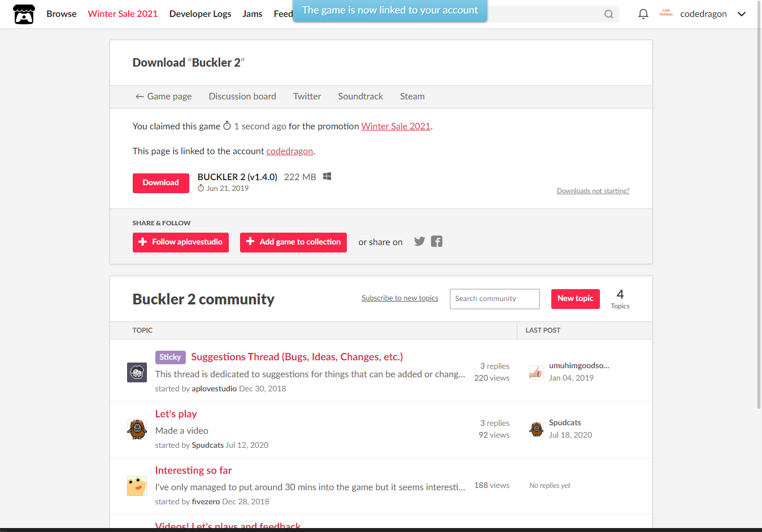Click aplovestudio avatar in Suggestions thread

point(137,373)
